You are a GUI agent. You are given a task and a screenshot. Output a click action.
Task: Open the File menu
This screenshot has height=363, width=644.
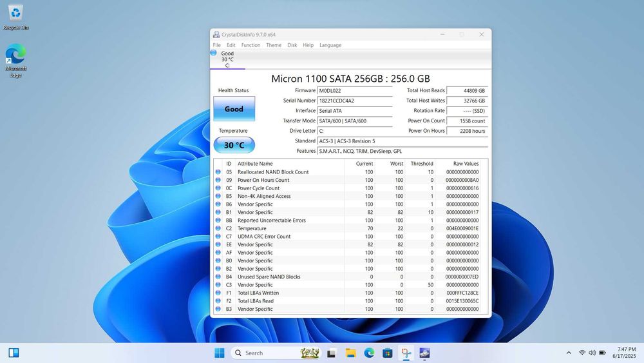(217, 45)
